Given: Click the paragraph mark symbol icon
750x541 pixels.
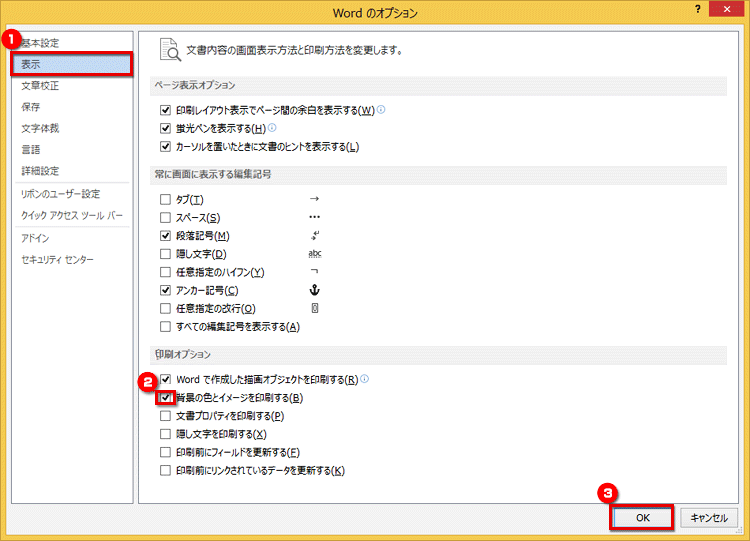Looking at the screenshot, I should tap(314, 235).
